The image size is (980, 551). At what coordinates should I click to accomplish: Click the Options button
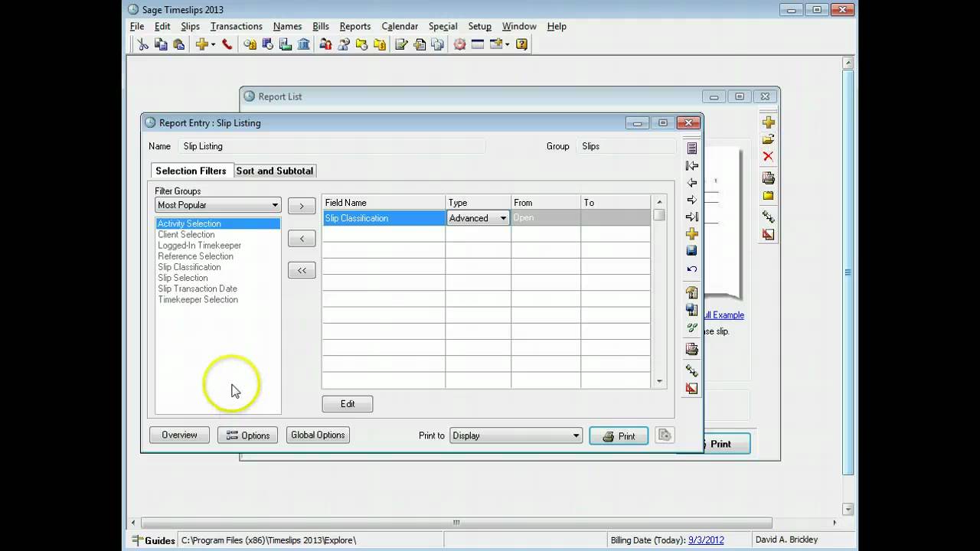[248, 435]
